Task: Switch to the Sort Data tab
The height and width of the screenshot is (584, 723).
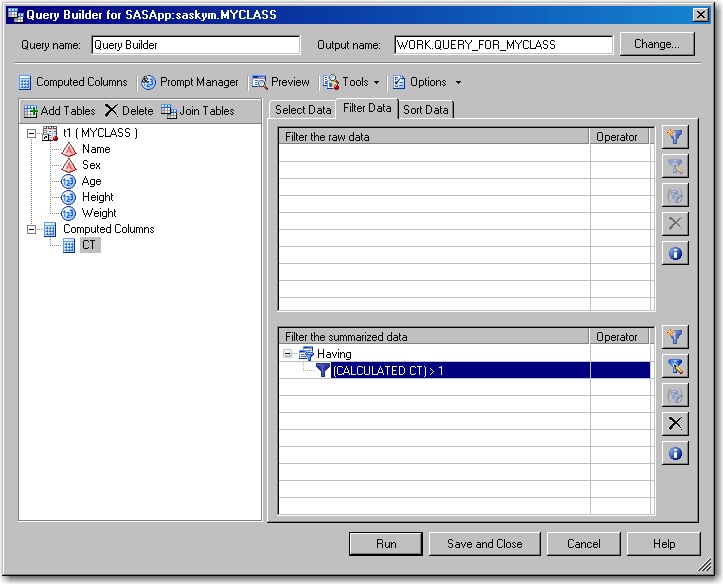Action: coord(426,110)
